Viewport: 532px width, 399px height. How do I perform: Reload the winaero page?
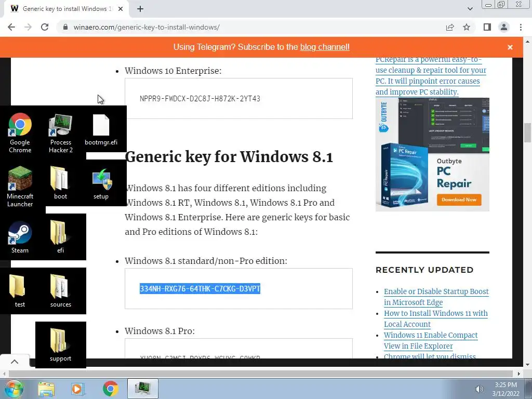tap(45, 27)
